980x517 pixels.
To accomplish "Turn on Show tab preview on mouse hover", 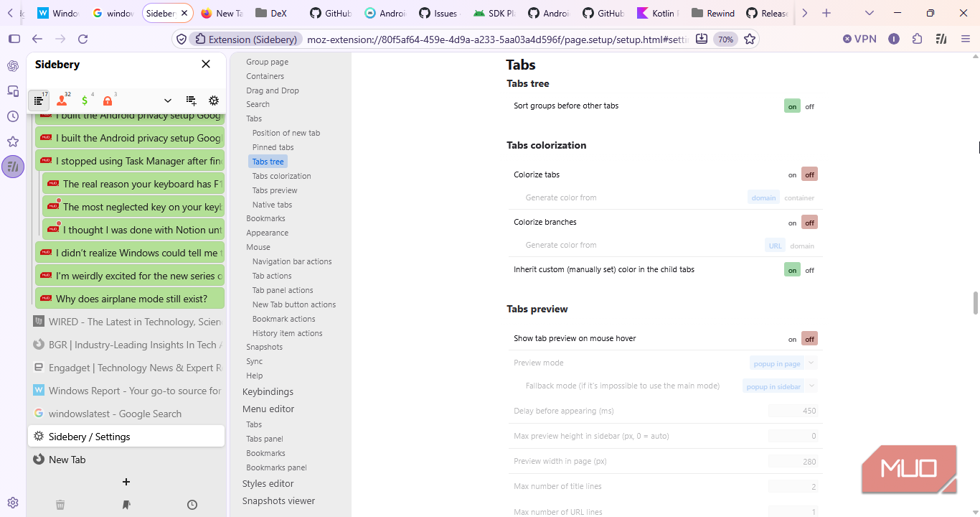I will pyautogui.click(x=792, y=339).
